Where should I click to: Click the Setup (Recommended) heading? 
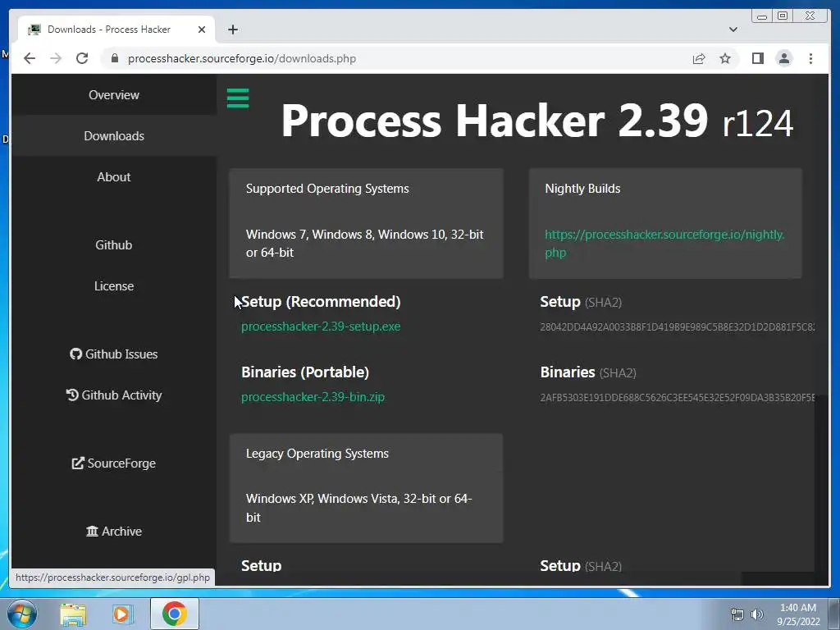click(x=321, y=302)
